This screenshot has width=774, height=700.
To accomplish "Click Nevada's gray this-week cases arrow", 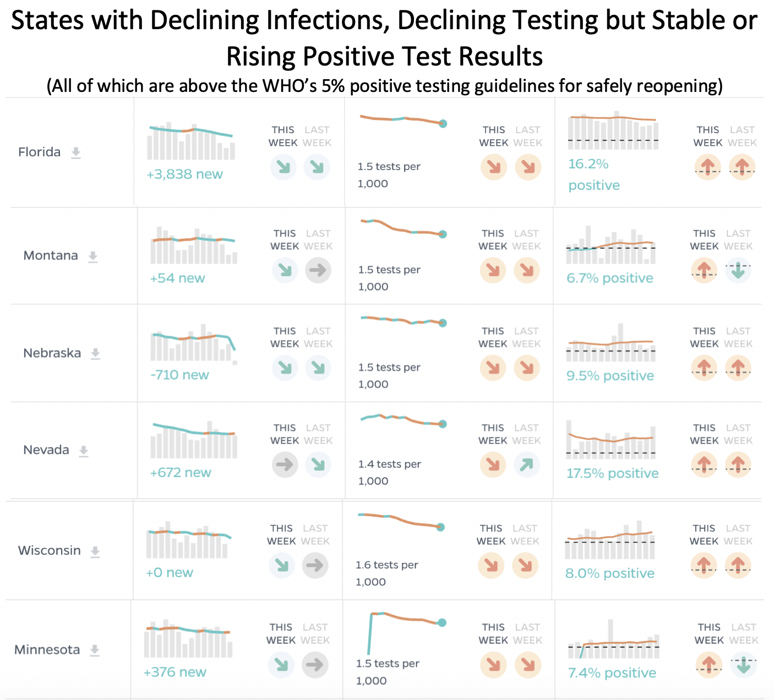I will tap(285, 464).
